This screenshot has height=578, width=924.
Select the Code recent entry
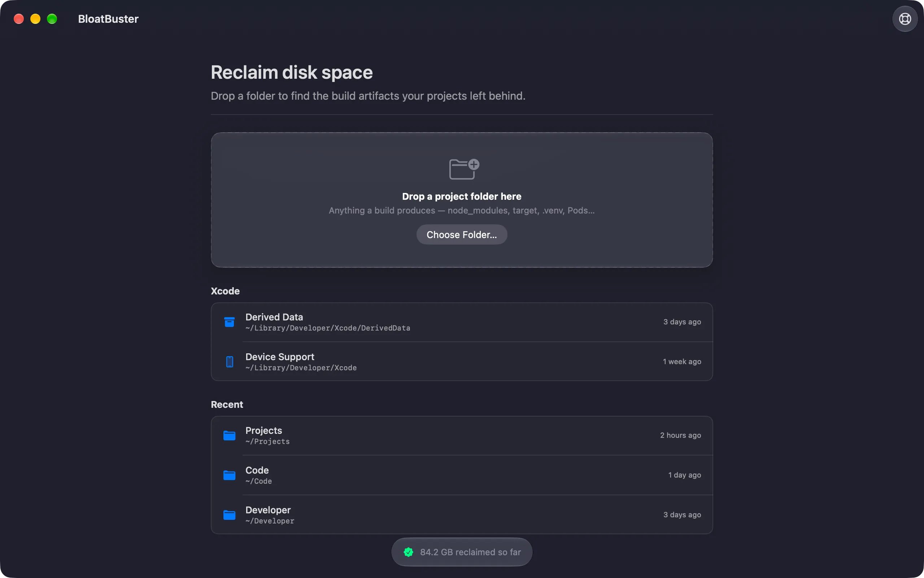(462, 475)
